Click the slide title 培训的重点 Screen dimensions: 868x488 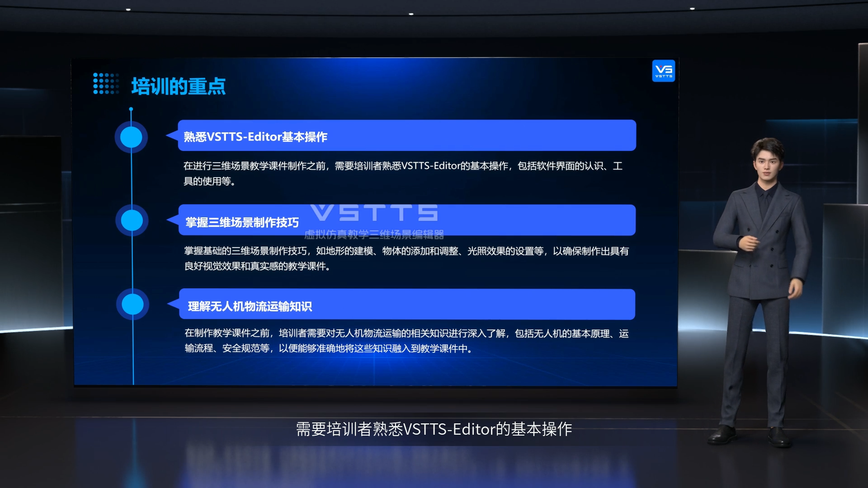pyautogui.click(x=178, y=86)
